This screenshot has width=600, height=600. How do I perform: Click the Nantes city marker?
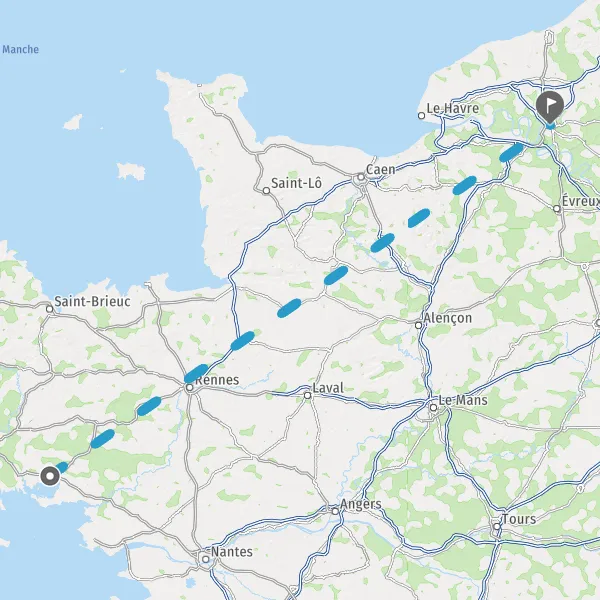pos(205,559)
